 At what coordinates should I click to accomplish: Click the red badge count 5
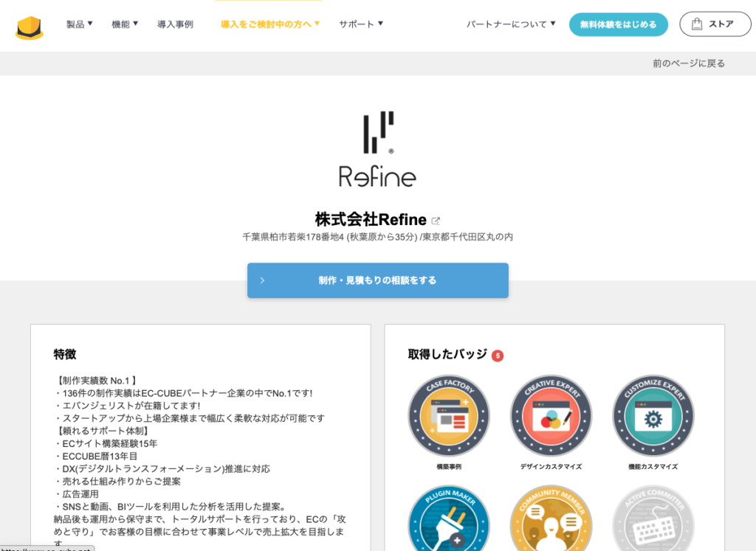point(498,356)
